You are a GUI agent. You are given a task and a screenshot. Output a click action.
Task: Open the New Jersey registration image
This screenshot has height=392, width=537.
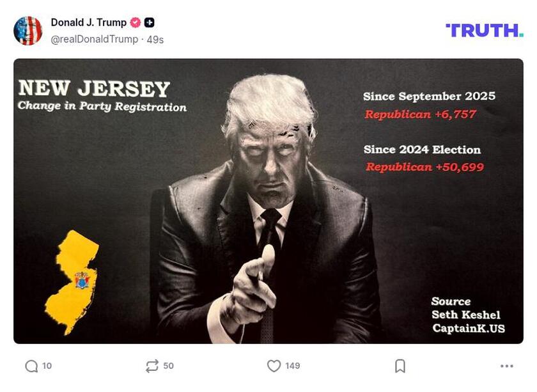coord(268,201)
